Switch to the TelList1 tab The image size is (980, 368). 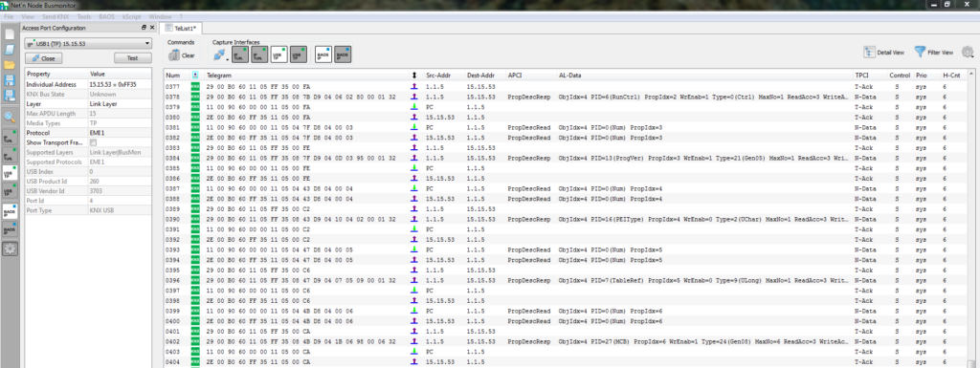coord(181,29)
